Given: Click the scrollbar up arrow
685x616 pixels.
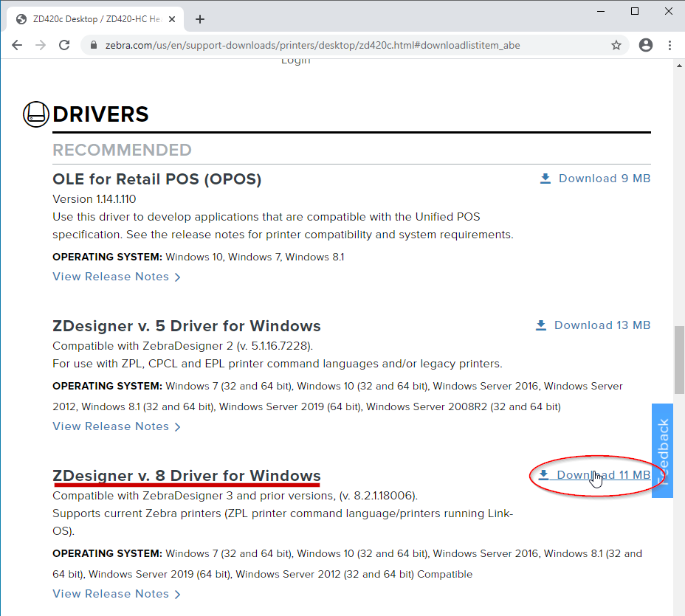Looking at the screenshot, I should (x=679, y=66).
